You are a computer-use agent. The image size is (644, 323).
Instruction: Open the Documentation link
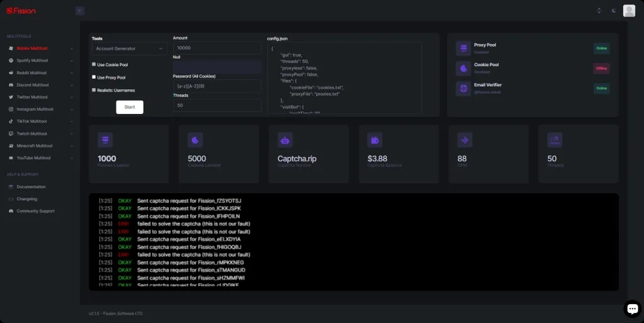(31, 186)
